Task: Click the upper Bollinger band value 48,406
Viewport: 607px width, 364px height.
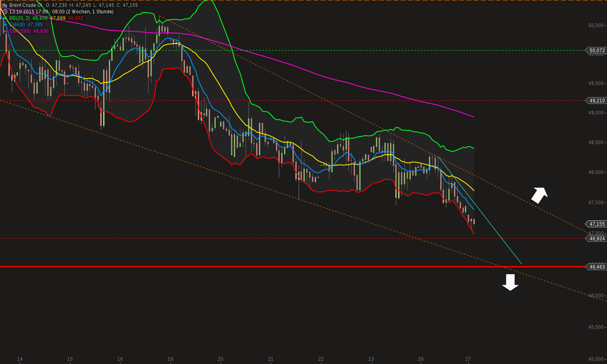Action: [40, 18]
